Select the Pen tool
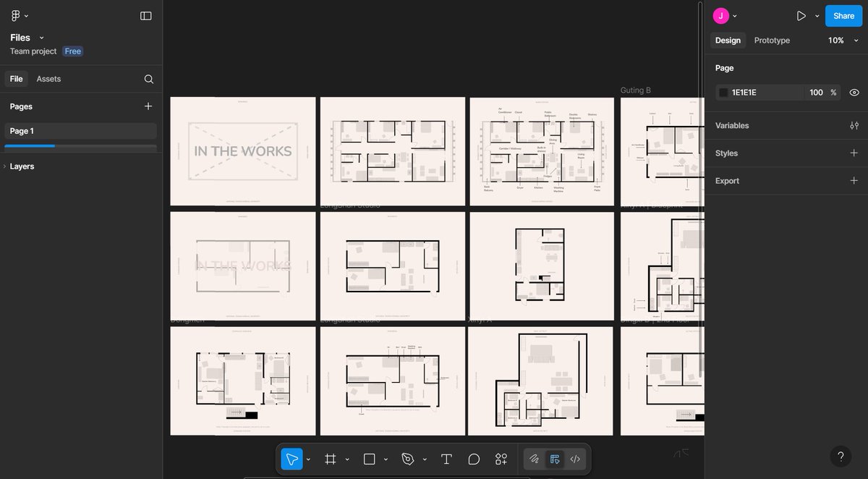The width and height of the screenshot is (868, 479). tap(407, 459)
